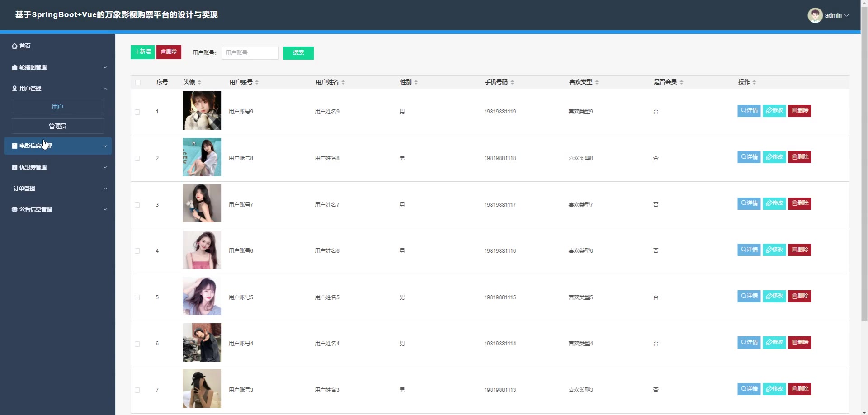Image resolution: width=868 pixels, height=415 pixels.
Task: Select the 用户 submenu item
Action: click(57, 107)
